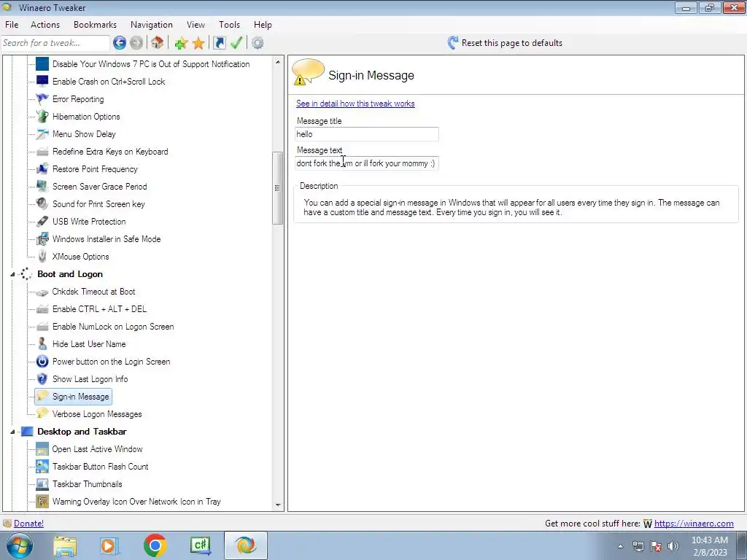The width and height of the screenshot is (747, 560).
Task: Go to the Home page icon
Action: point(158,43)
